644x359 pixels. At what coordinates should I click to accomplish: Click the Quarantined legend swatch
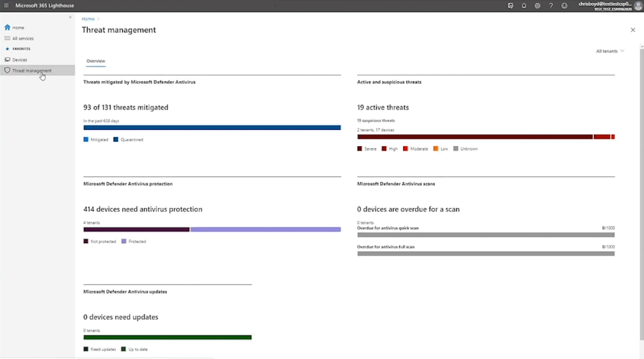(x=116, y=140)
